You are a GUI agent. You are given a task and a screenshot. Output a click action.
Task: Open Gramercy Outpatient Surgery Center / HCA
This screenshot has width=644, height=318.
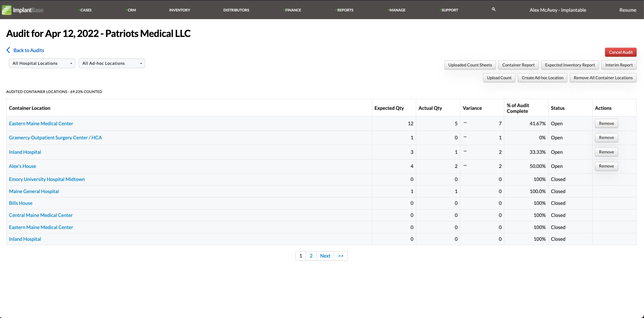[55, 138]
